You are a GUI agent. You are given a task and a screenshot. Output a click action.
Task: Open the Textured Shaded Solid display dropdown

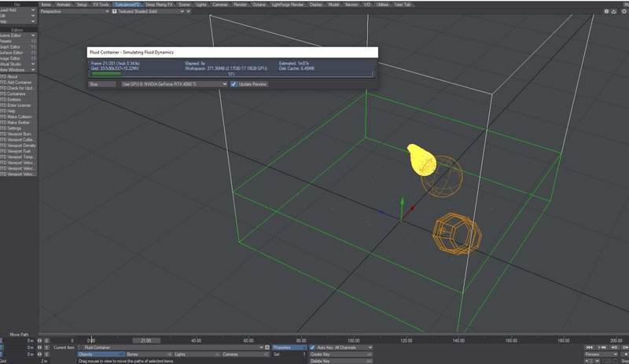(150, 12)
